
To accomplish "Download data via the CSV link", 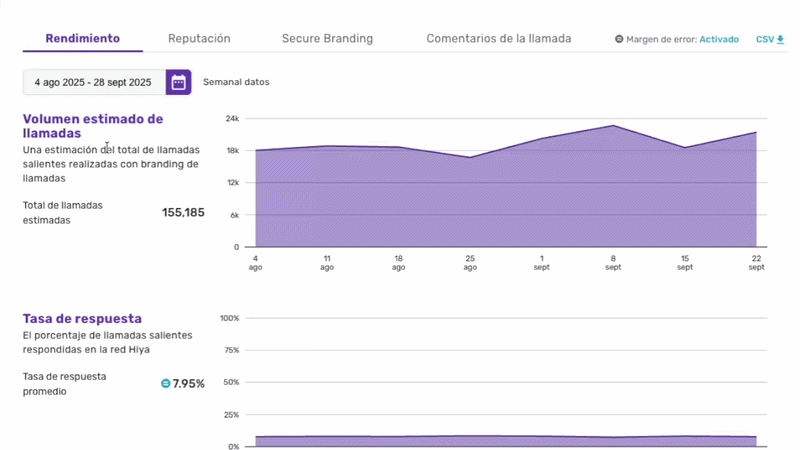I will pos(764,40).
